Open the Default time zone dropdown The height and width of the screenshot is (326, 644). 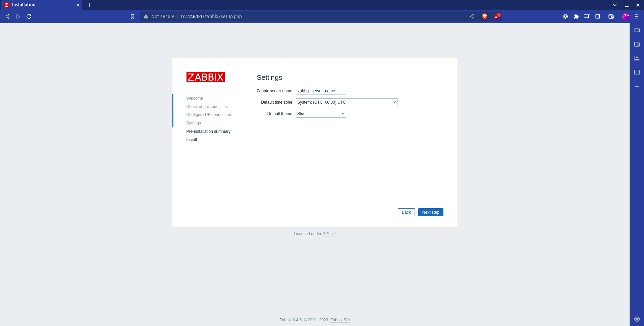click(x=346, y=102)
